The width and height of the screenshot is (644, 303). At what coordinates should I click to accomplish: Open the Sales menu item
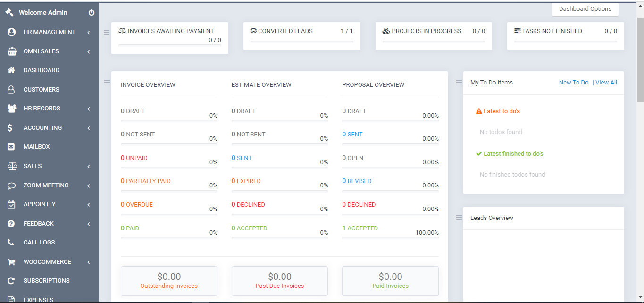(x=33, y=166)
